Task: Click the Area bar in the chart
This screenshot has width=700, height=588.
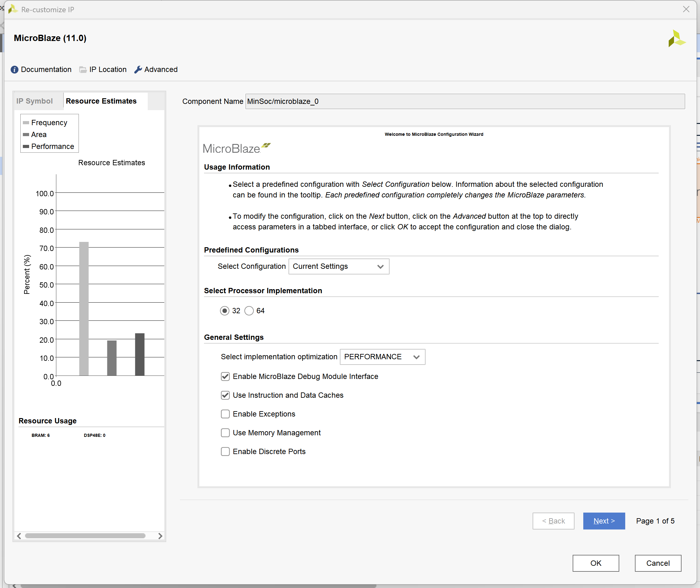Action: [112, 358]
